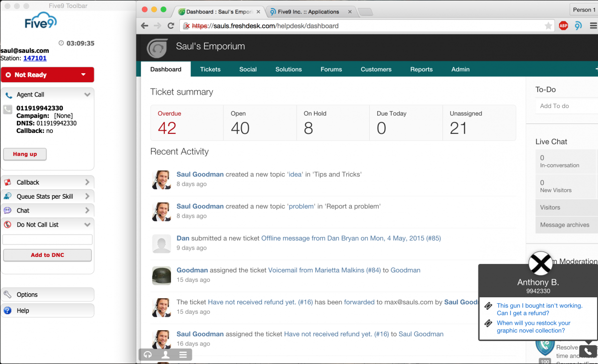Click the phone icon at bottom right
The image size is (598, 364).
click(588, 352)
